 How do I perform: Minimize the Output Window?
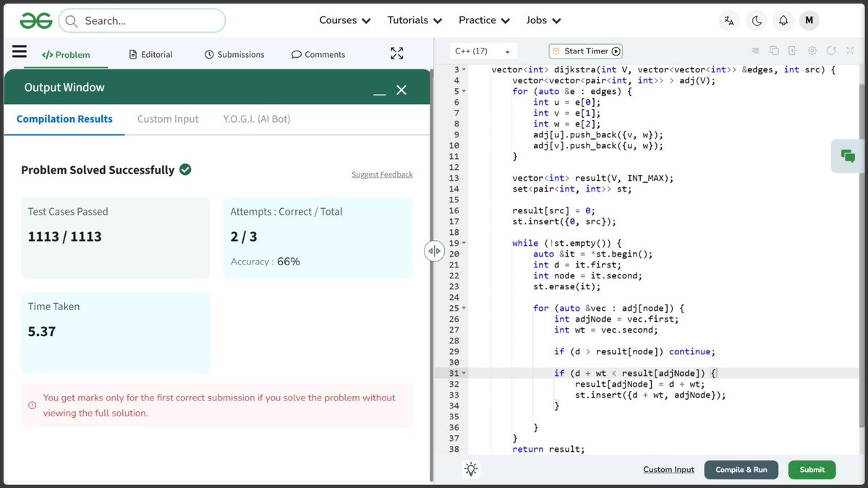pos(379,93)
